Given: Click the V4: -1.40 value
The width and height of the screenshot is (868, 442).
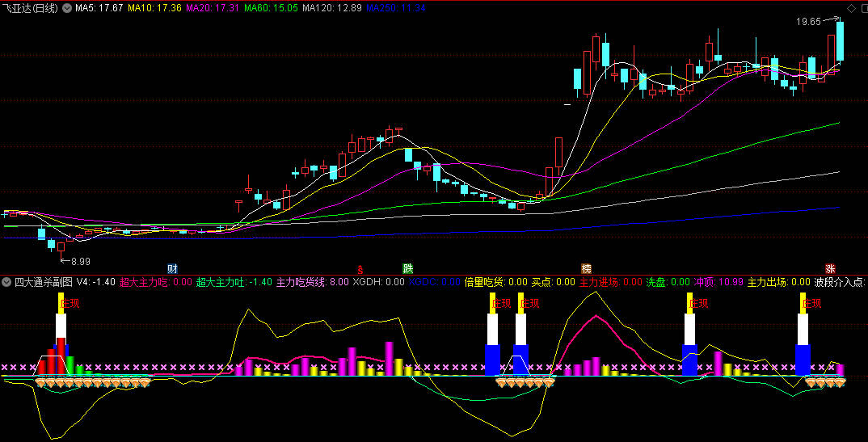Looking at the screenshot, I should pyautogui.click(x=95, y=282).
